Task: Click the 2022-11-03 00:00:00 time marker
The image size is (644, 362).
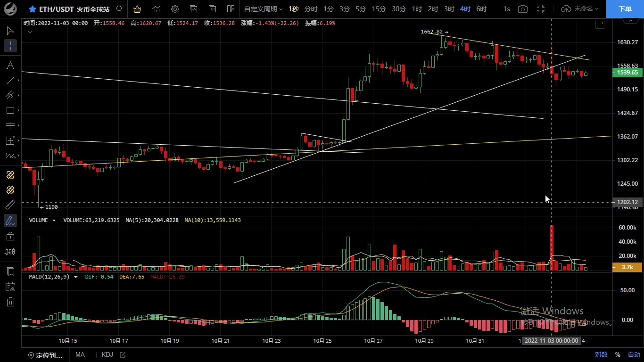Action: pos(551,340)
